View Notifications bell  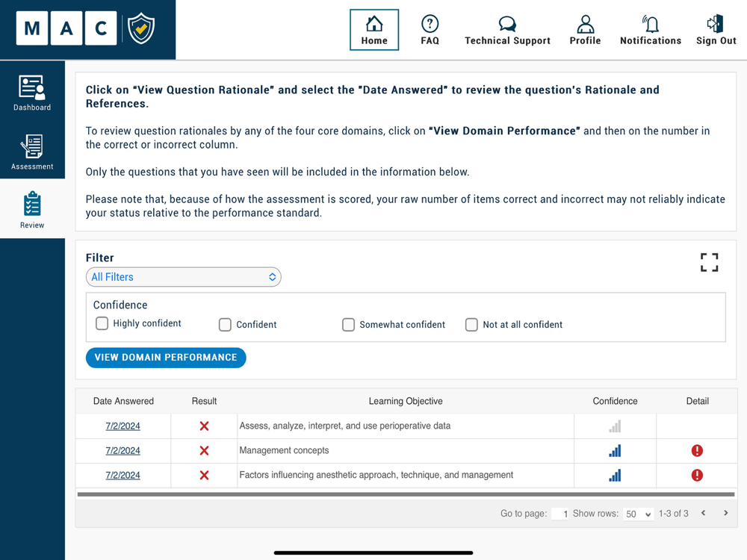[651, 30]
